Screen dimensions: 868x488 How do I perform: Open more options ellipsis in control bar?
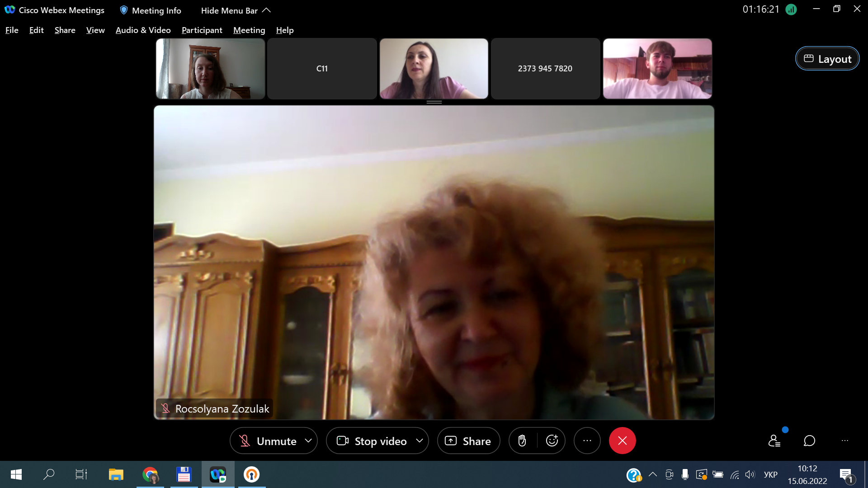[587, 441]
